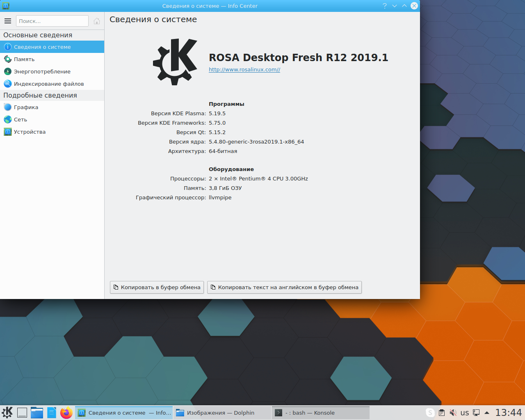Screen dimensions: 525x420
Task: Open the rosalinux.com website link
Action: [244, 70]
